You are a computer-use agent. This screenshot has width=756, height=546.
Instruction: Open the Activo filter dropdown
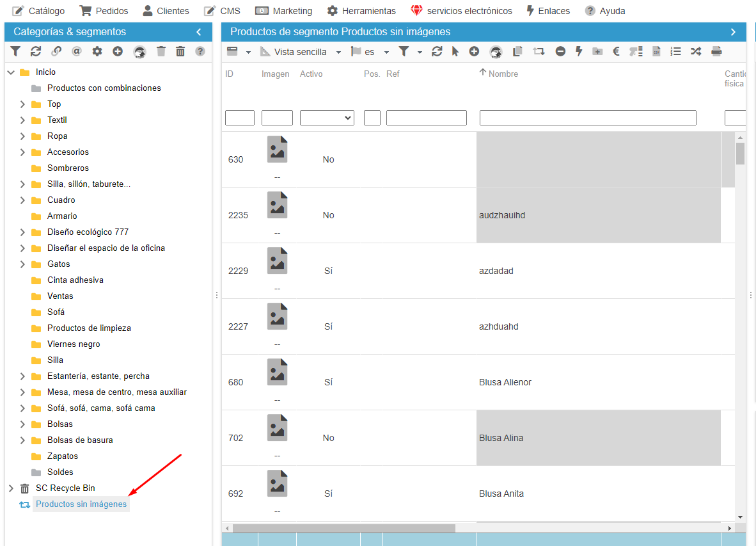point(327,118)
